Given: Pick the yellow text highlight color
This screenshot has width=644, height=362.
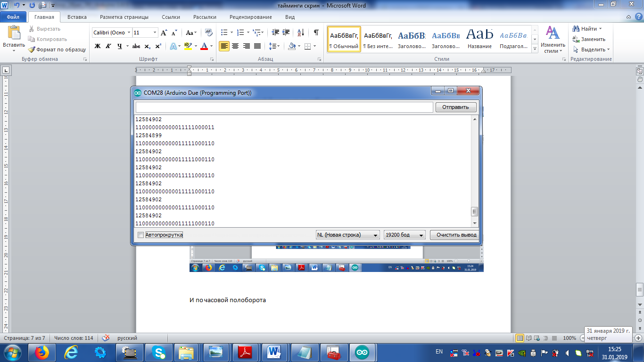Looking at the screenshot, I should pos(188,46).
